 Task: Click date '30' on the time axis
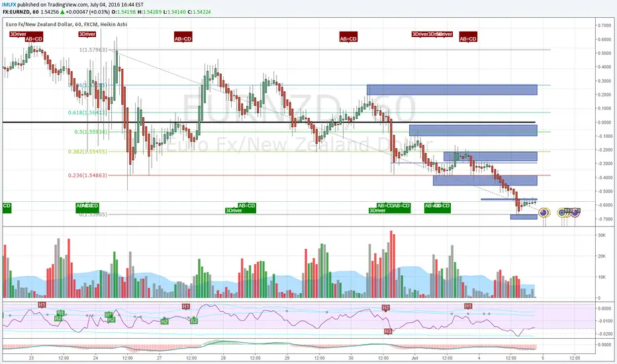point(351,358)
